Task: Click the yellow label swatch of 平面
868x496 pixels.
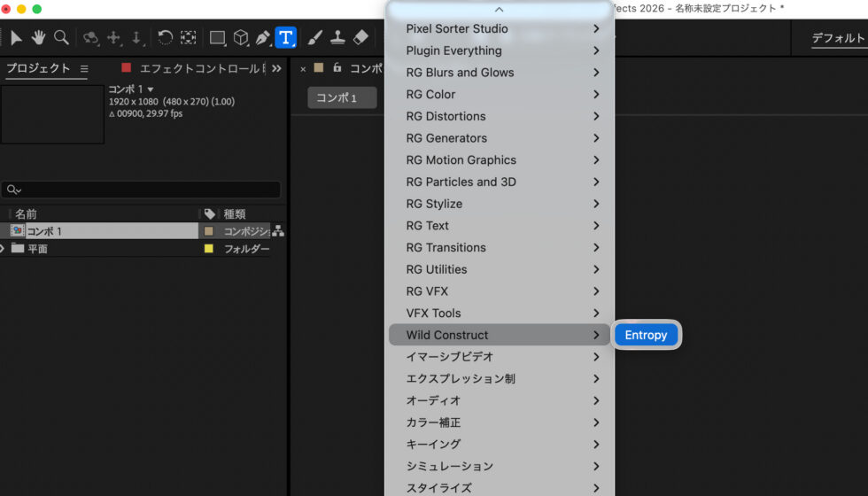Action: pos(209,249)
